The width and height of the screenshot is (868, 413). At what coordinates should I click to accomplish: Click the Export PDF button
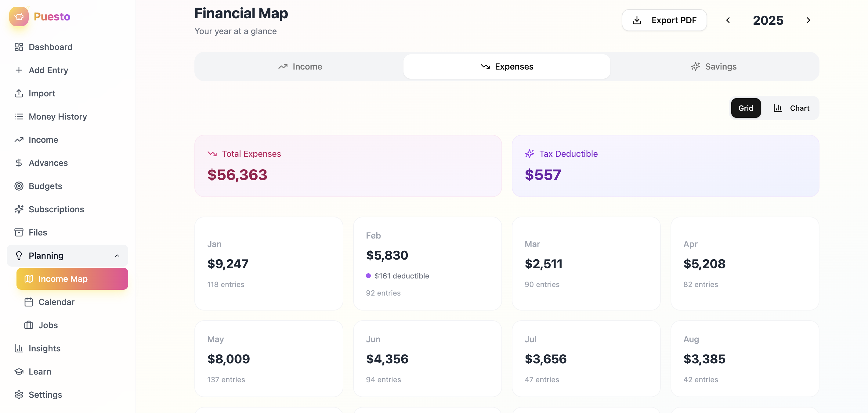tap(664, 20)
